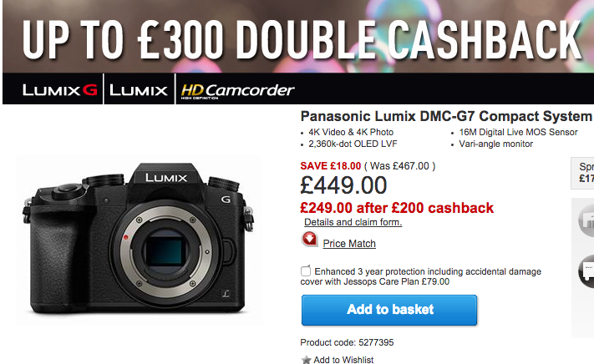Click the Lumix G7 camera product image

(x=139, y=240)
